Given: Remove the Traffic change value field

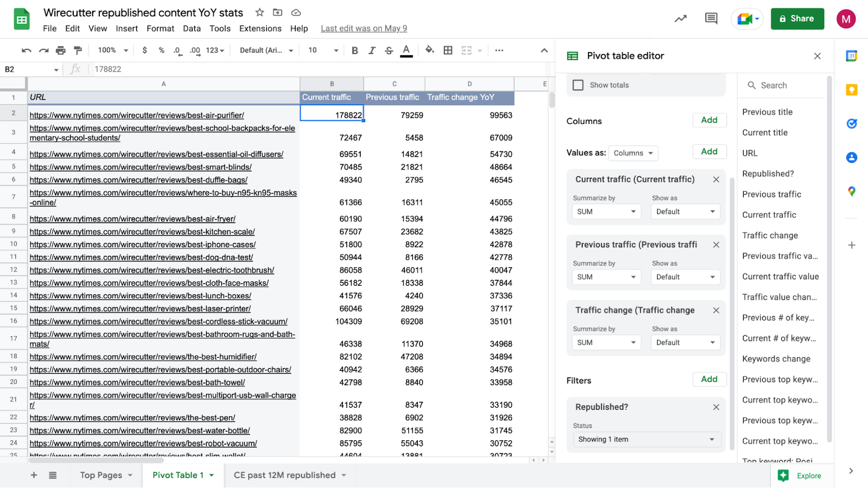Looking at the screenshot, I should (716, 310).
